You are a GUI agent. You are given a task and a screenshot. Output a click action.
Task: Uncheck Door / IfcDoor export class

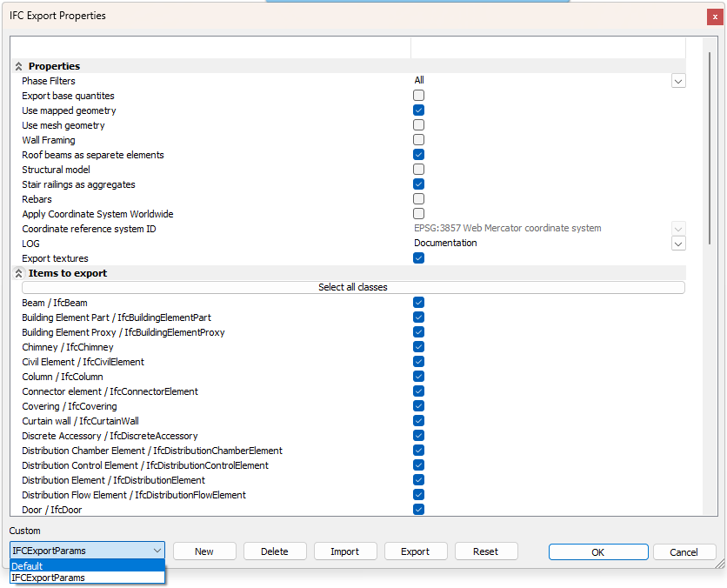click(x=418, y=510)
